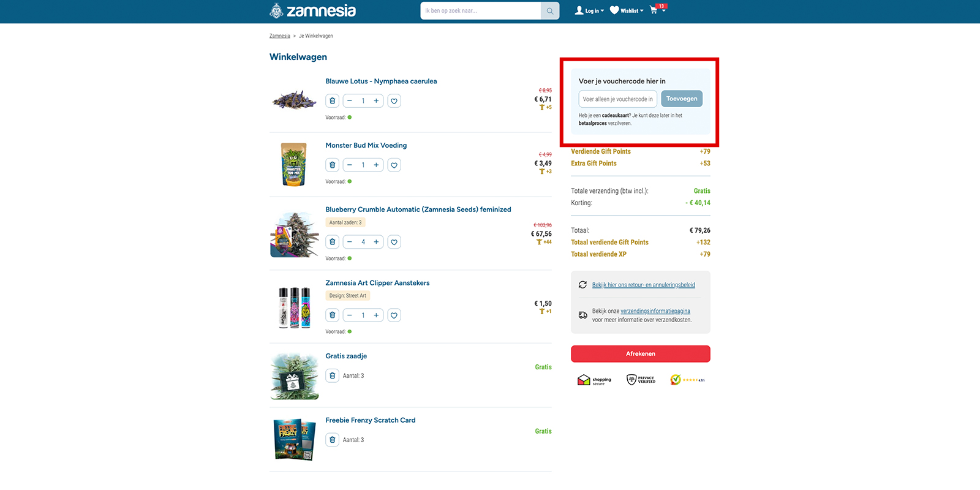
Task: Click the Zamnesia logo in header
Action: [312, 10]
